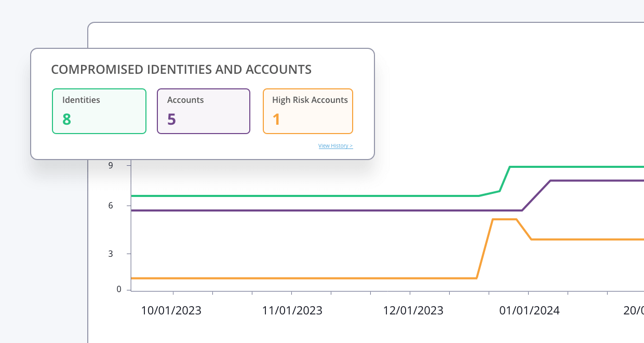This screenshot has height=343, width=644.
Task: Select the 12/01/2023 date label
Action: coord(413,311)
